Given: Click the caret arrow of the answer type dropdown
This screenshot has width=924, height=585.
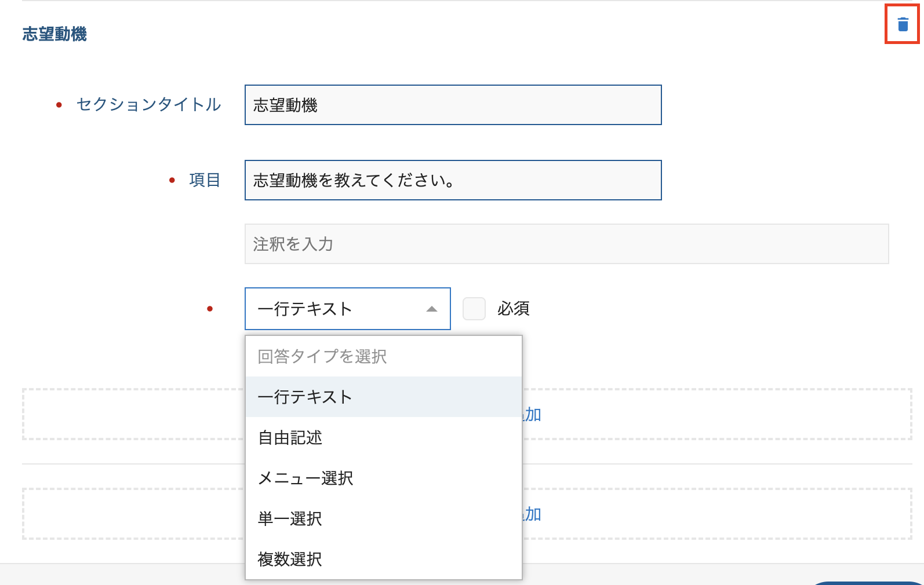Looking at the screenshot, I should 431,309.
